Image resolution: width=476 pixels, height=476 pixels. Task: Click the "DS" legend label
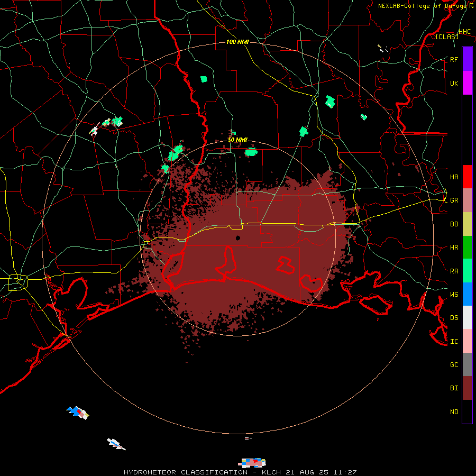454,318
